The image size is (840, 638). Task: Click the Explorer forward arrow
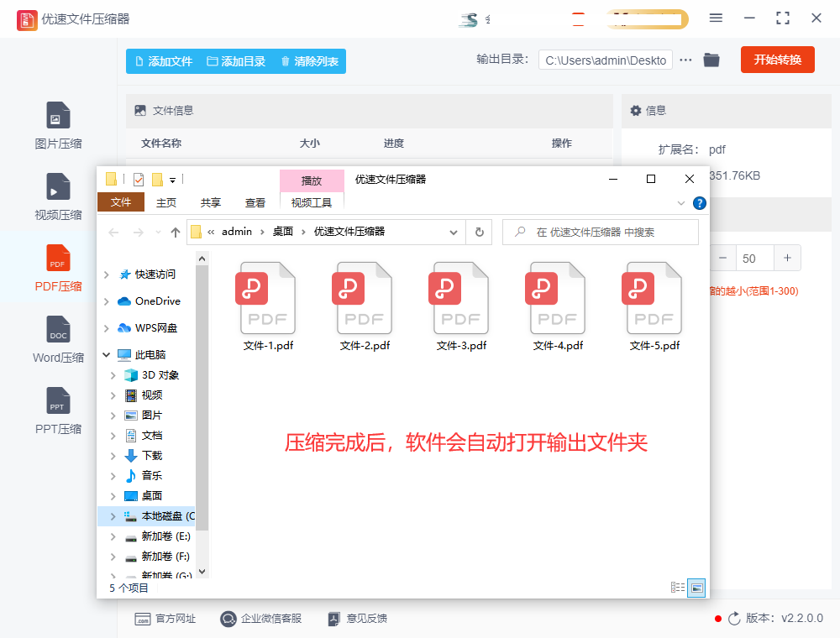point(139,233)
